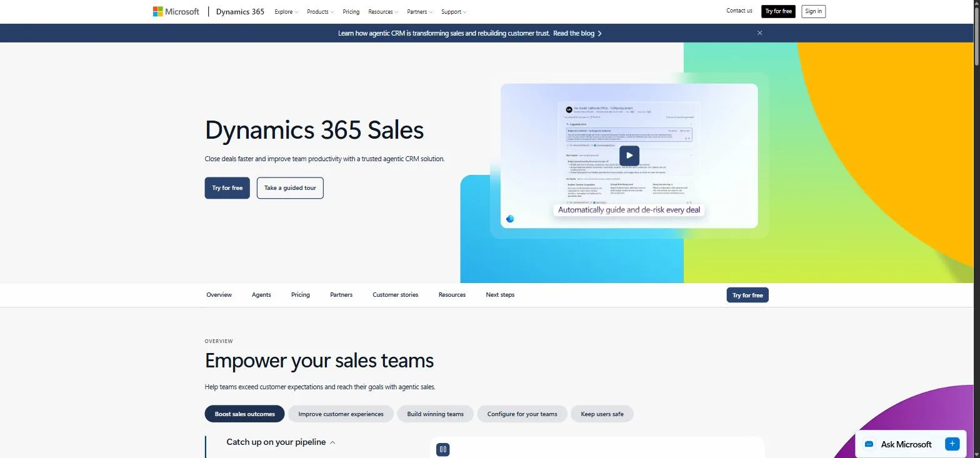
Task: Open the Read the blog link
Action: tap(574, 33)
